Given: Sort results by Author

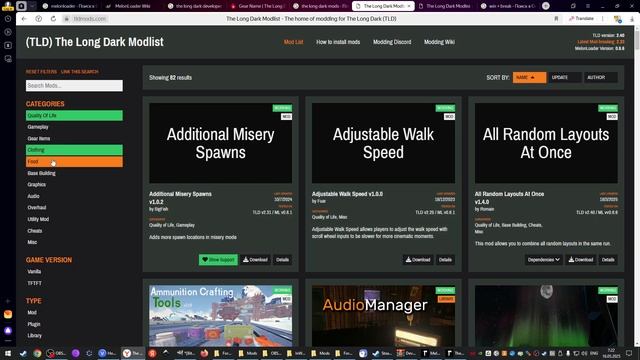Looking at the screenshot, I should [601, 77].
